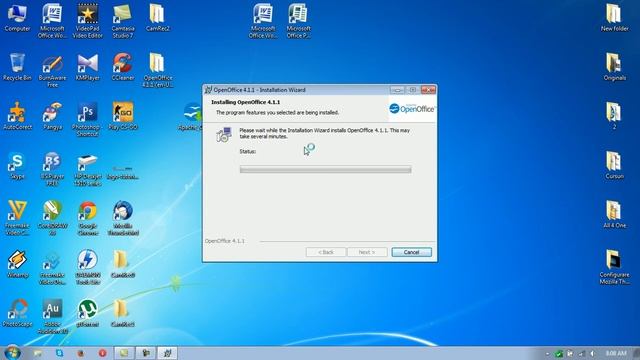Select the Photoshop shortcut icon
The height and width of the screenshot is (360, 640).
88,119
